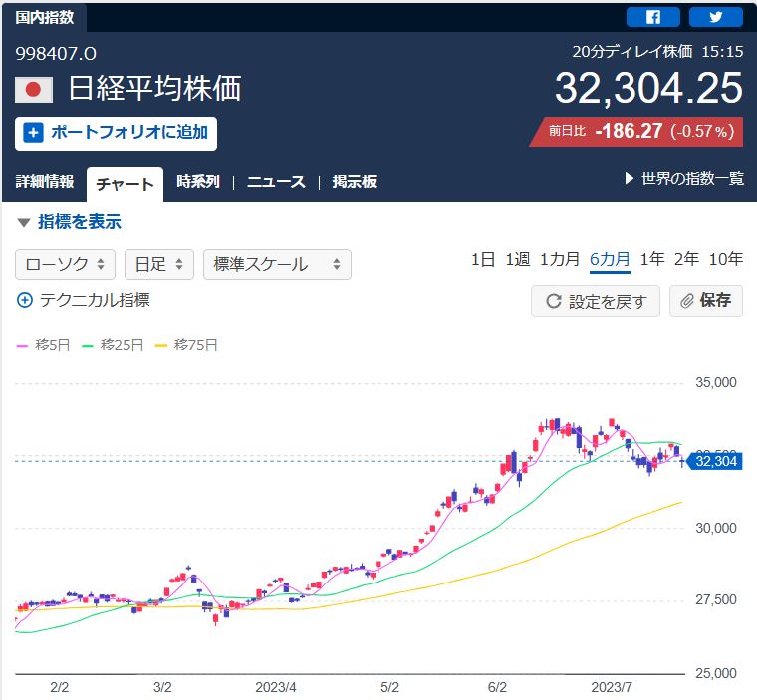Screen dimensions: 757x700
Task: Click the plus icon for テクニカル指標
Action: (25, 300)
